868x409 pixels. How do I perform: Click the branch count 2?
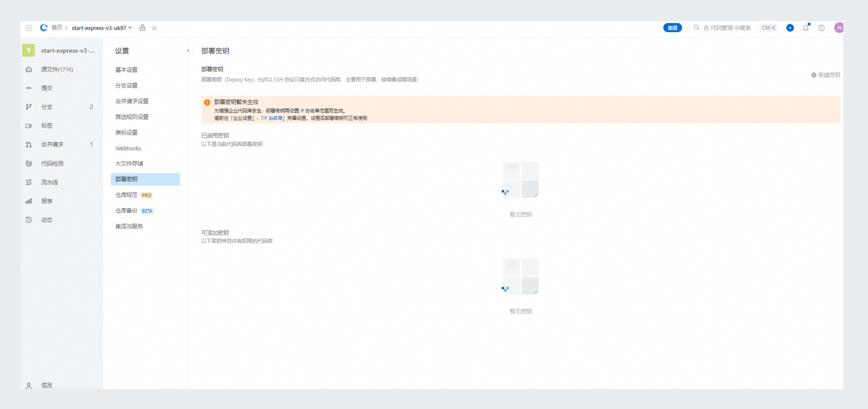[91, 107]
